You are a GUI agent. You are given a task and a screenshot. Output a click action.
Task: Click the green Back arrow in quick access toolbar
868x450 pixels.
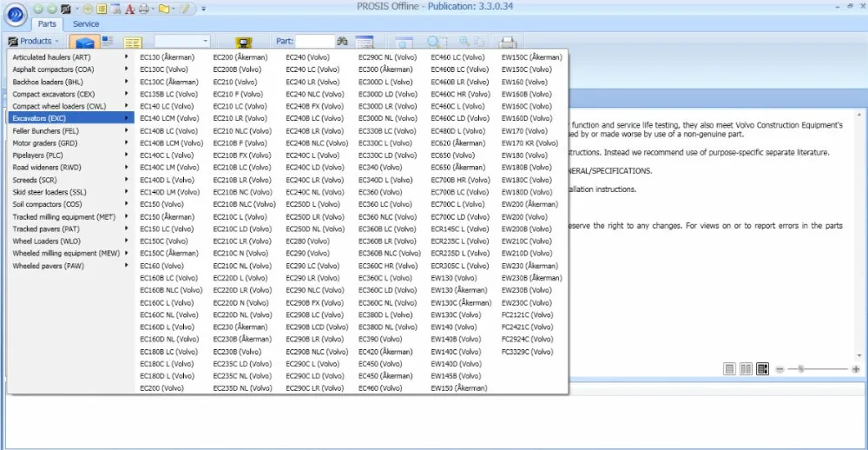coord(37,9)
